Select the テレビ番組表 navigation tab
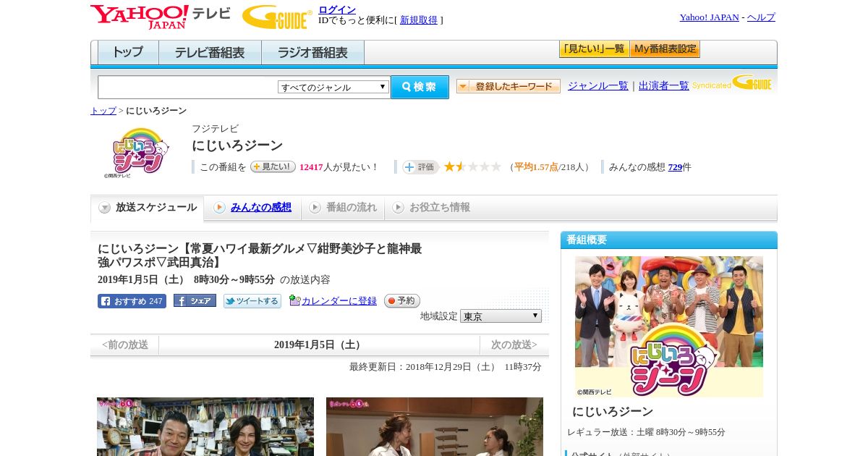 click(210, 53)
